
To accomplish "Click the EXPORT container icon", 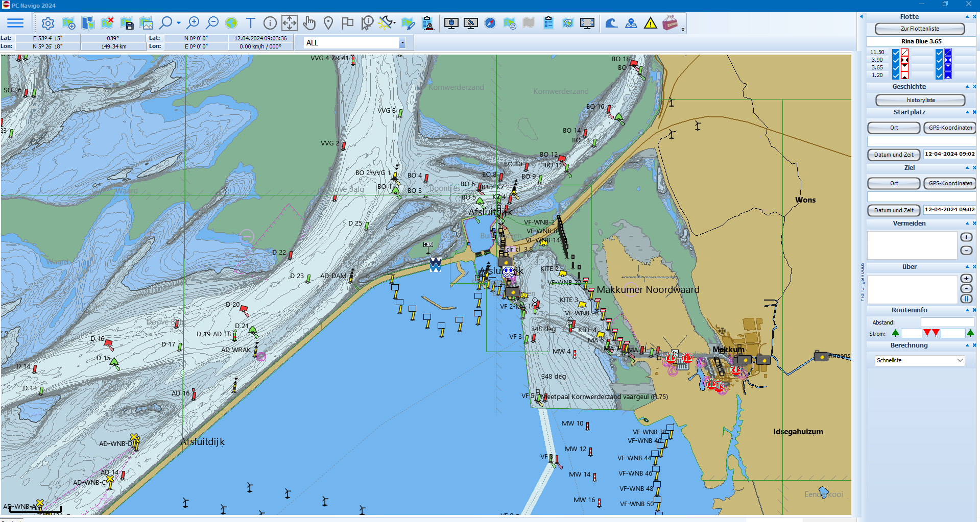I will pos(670,23).
